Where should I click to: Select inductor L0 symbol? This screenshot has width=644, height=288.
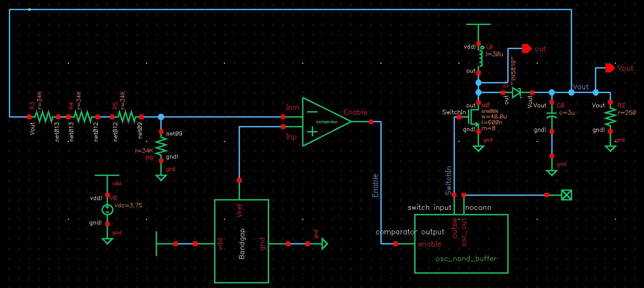480,58
